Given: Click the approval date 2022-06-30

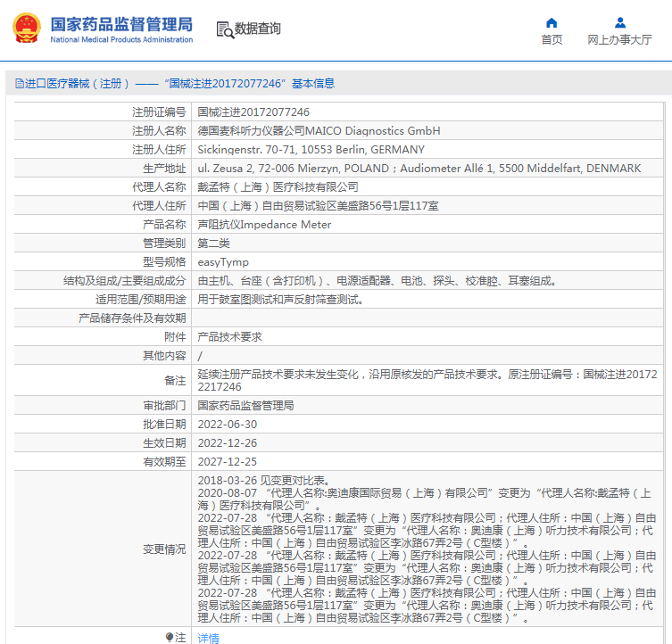Looking at the screenshot, I should click(x=227, y=425).
